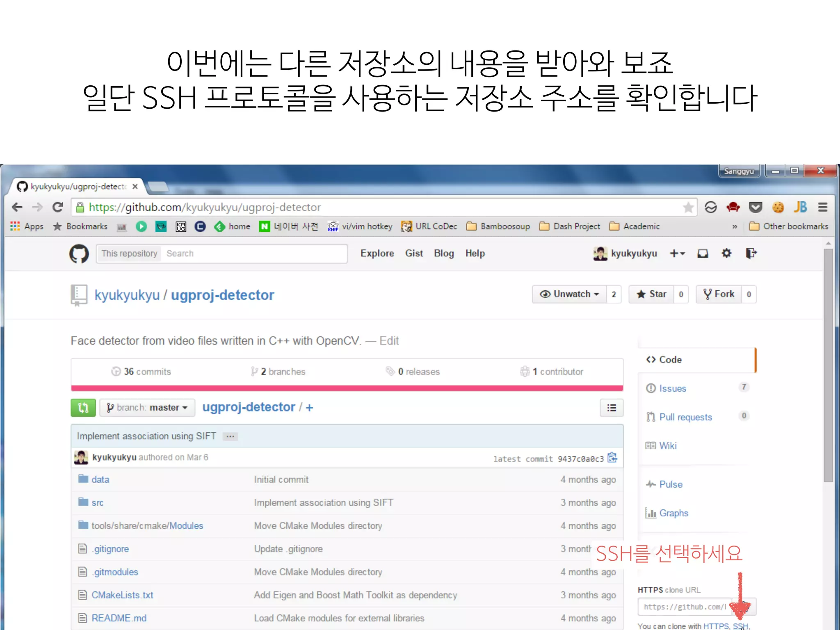View the 36 commits
The width and height of the screenshot is (840, 630).
tap(142, 372)
